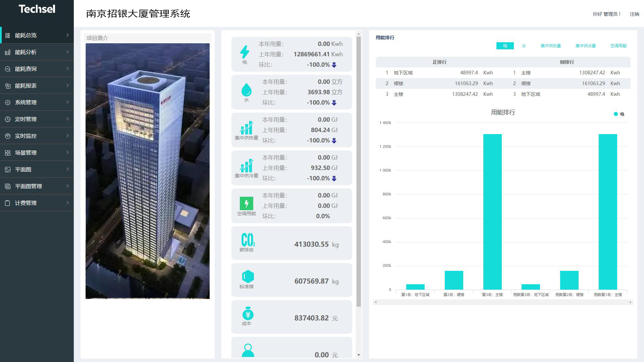This screenshot has height=362, width=644.
Task: Select the 集中供冷量 ranking tab
Action: coord(585,46)
